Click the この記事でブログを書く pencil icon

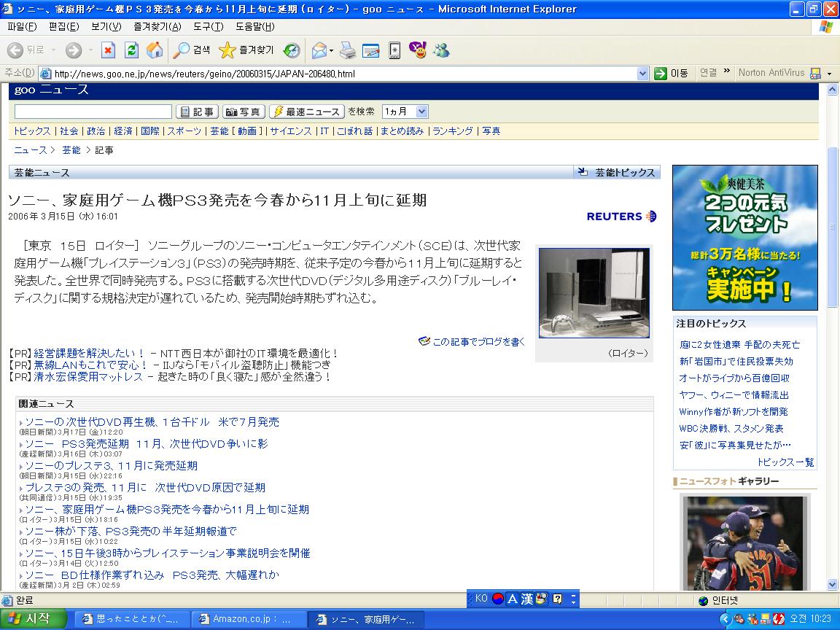point(424,341)
